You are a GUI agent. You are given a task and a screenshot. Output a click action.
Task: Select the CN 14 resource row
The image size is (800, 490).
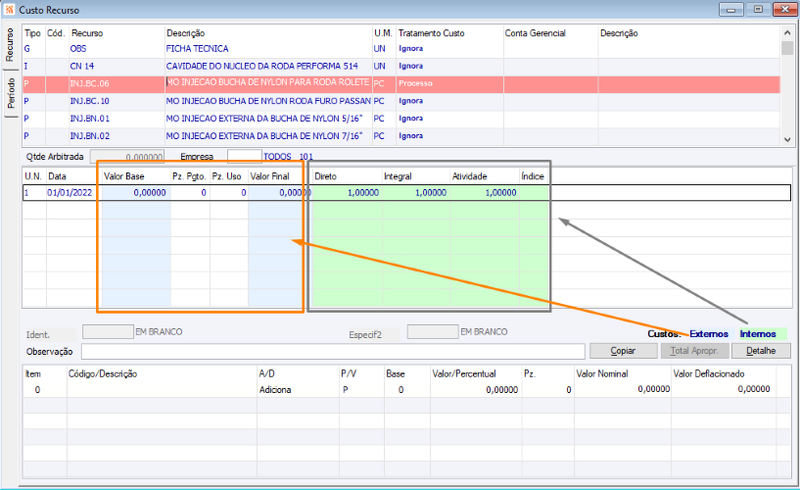(x=402, y=66)
